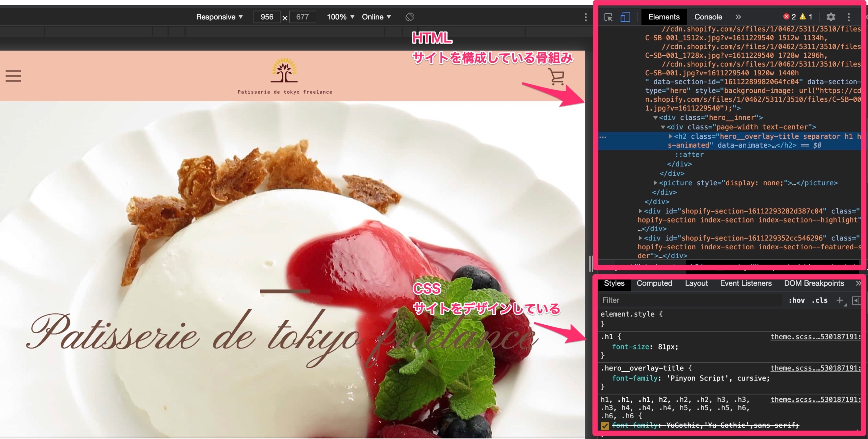This screenshot has width=868, height=439.
Task: Toggle the device toolbar icon
Action: coord(625,17)
